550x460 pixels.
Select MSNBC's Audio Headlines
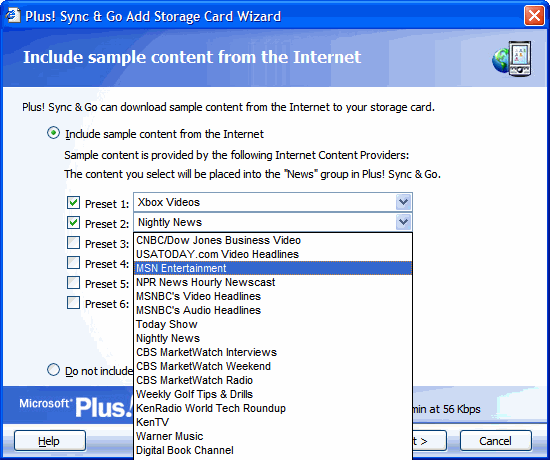tap(273, 311)
